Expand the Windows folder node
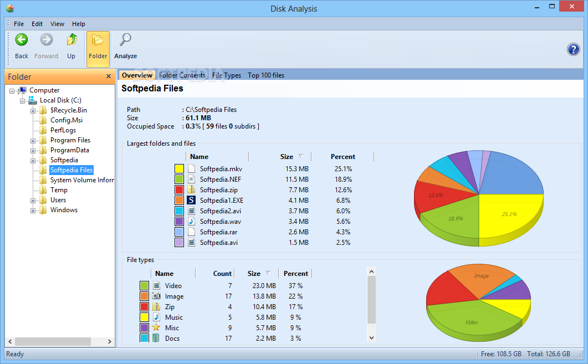This screenshot has width=588, height=364. [33, 211]
